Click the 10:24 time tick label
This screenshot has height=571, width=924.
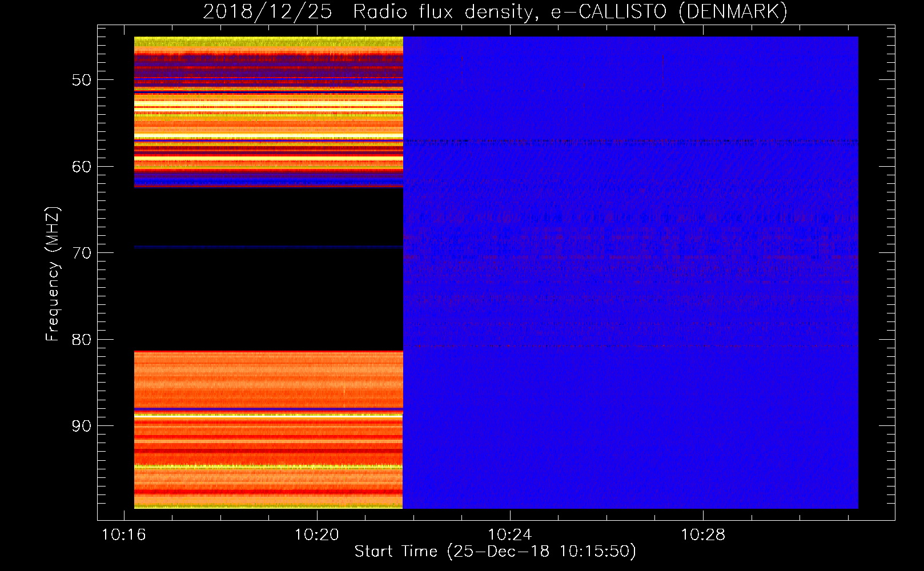pos(510,535)
